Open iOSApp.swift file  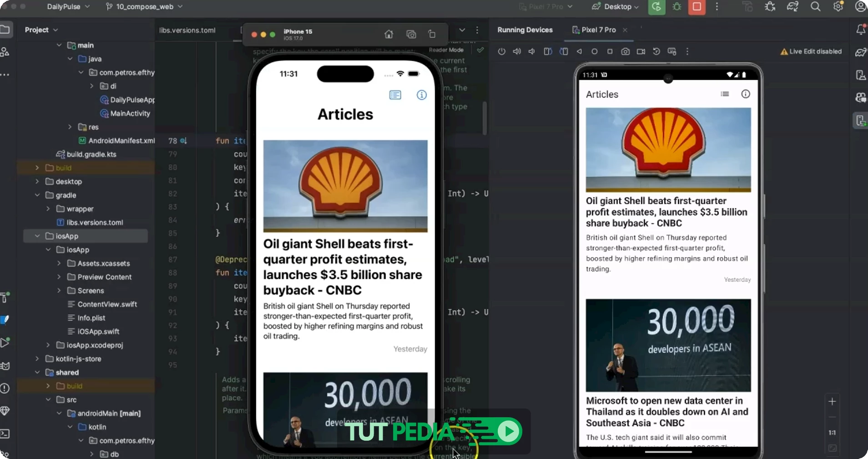(93, 332)
